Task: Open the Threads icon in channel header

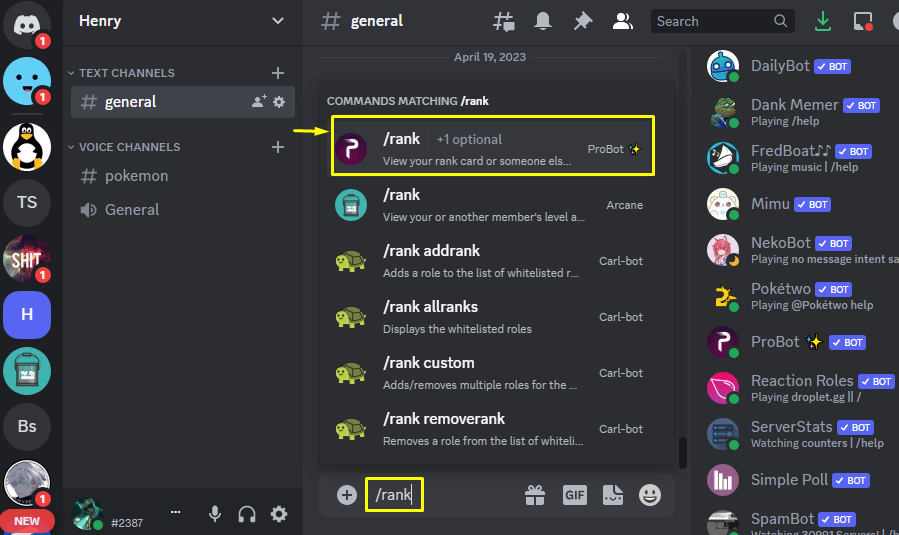Action: coord(503,22)
